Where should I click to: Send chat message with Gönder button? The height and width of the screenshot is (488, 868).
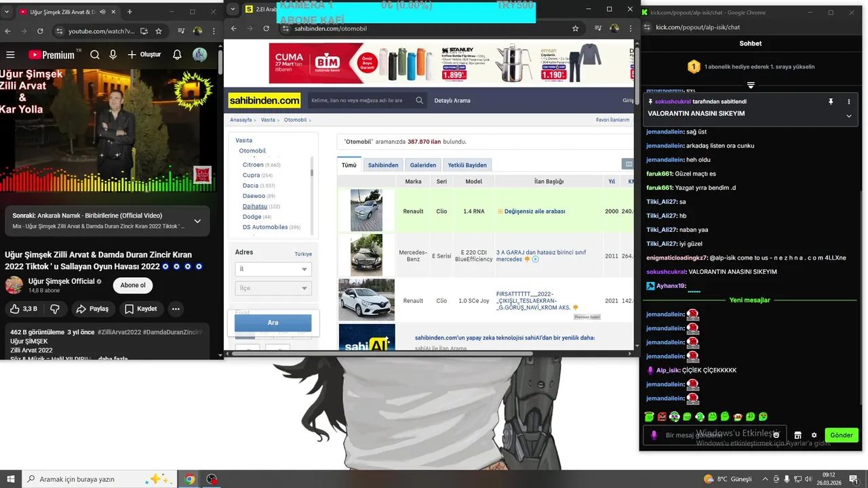[842, 435]
